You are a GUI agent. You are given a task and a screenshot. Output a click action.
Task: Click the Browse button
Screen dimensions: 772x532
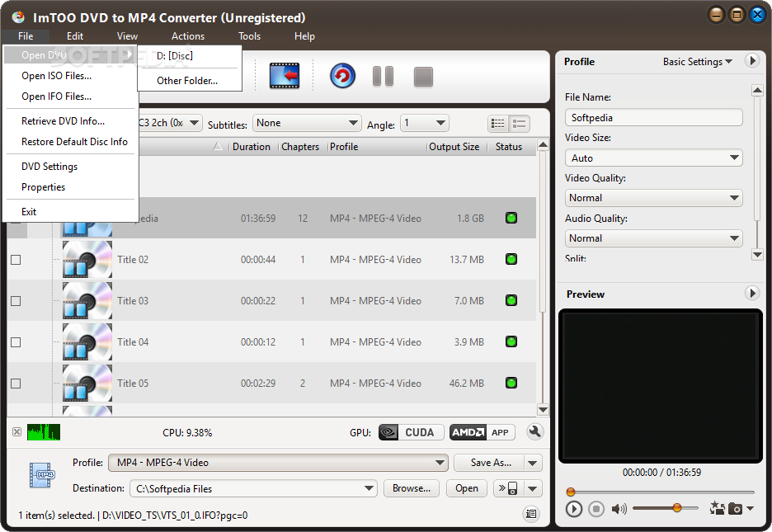pyautogui.click(x=411, y=488)
